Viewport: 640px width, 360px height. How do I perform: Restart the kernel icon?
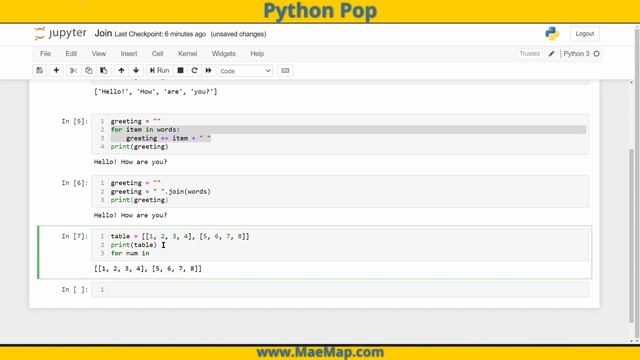point(194,71)
